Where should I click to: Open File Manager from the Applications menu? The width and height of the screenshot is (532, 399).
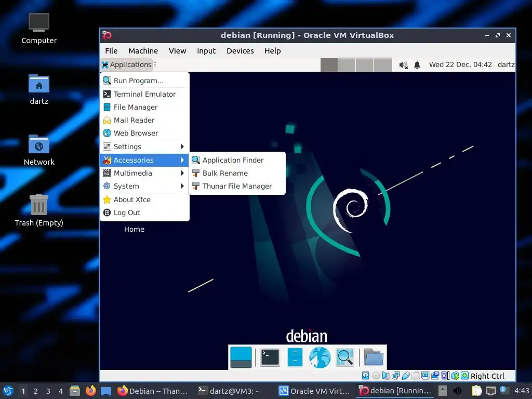point(144,107)
